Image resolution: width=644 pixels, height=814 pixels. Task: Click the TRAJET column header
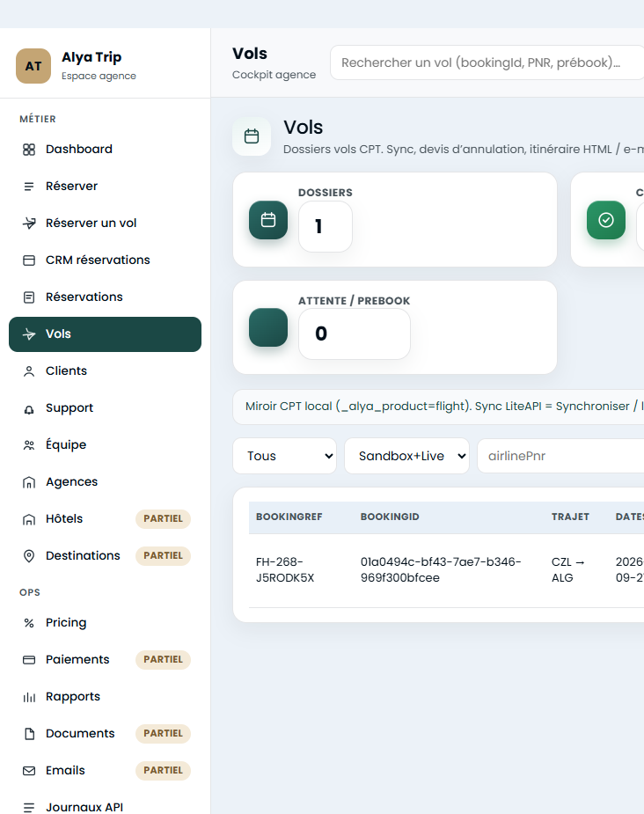tap(570, 517)
